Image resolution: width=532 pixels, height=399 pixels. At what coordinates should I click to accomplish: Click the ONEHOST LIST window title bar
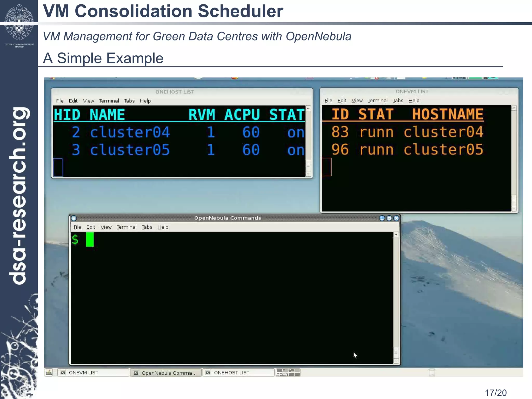tap(182, 92)
